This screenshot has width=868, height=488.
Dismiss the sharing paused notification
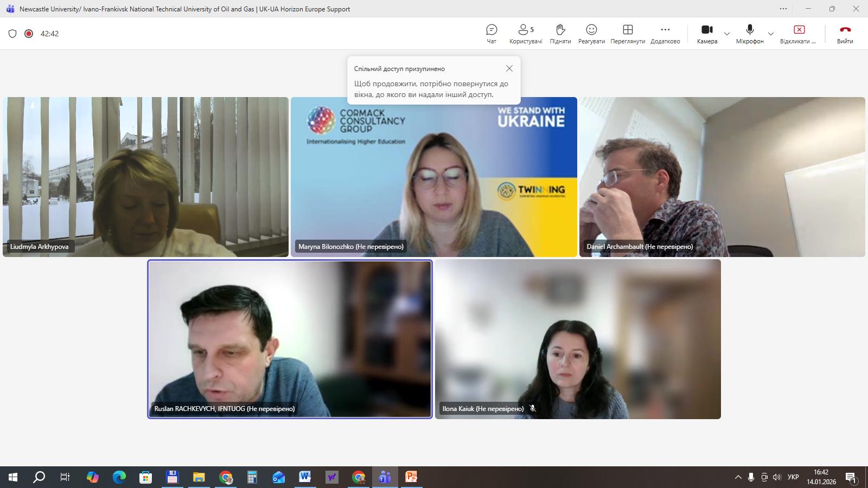(x=509, y=68)
